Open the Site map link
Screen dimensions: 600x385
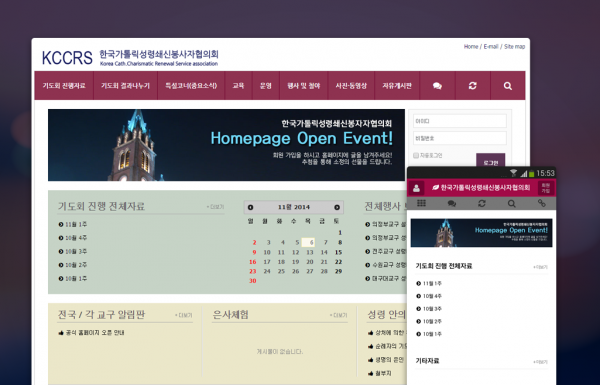coord(514,46)
